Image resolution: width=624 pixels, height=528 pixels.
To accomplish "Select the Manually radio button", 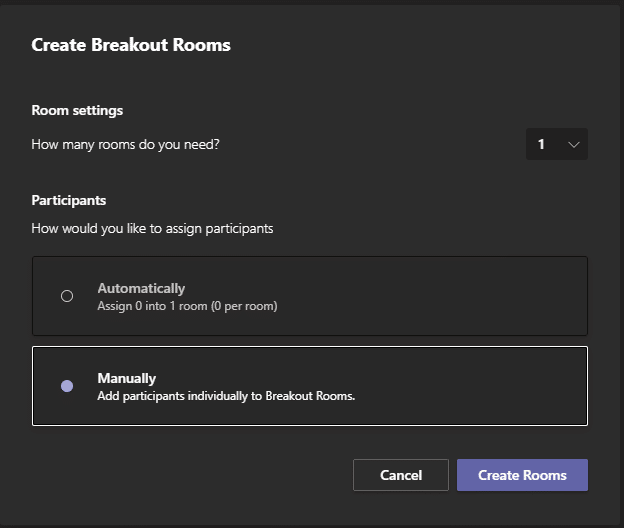I will click(x=67, y=386).
